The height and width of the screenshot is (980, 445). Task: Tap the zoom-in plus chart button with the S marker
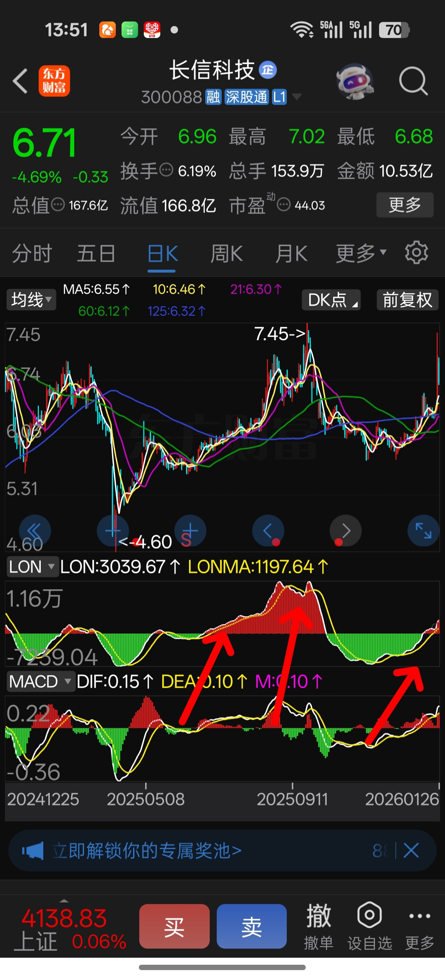point(190,530)
